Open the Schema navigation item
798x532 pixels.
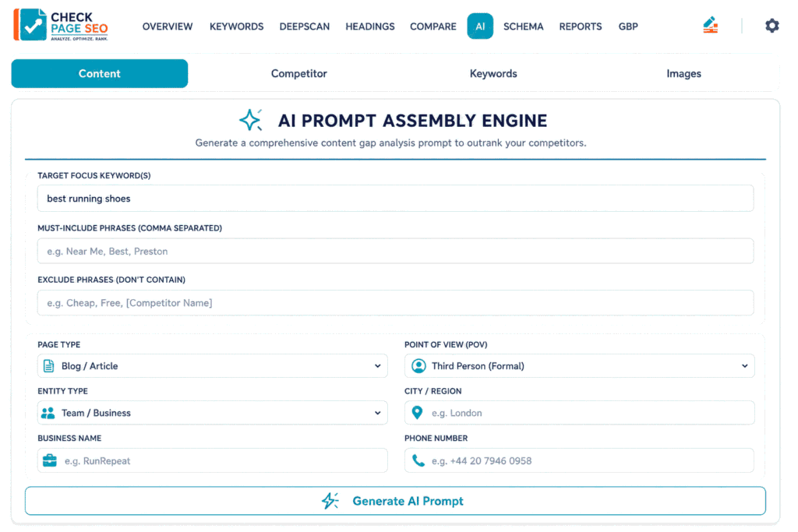click(x=523, y=26)
